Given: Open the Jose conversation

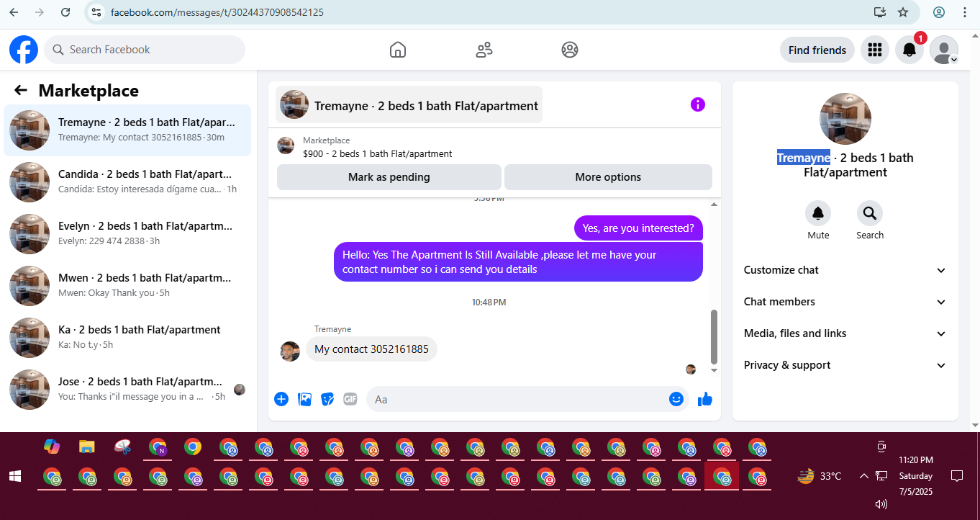Looking at the screenshot, I should pos(127,390).
